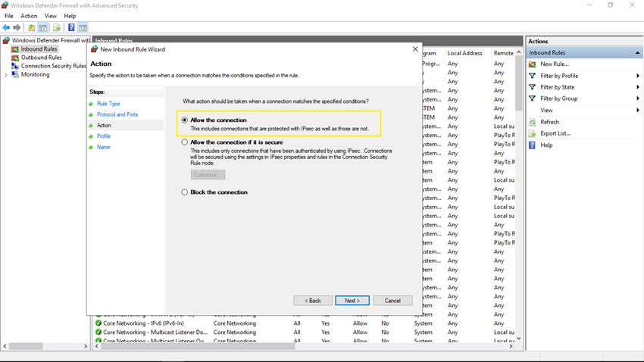Click the Local Address column header
This screenshot has width=644, height=362.
[x=464, y=53]
